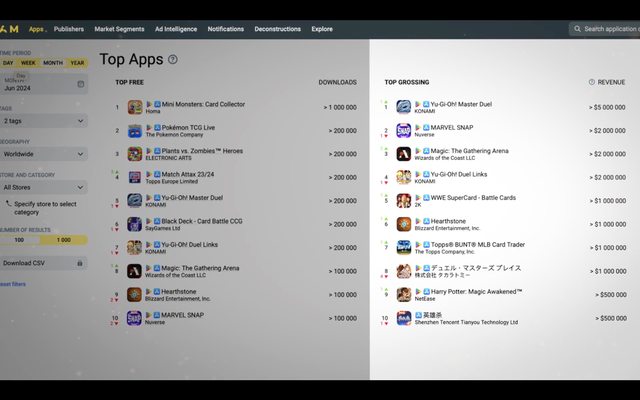This screenshot has height=400, width=640.
Task: Click SayGames Ltd publisher name
Action: (162, 228)
